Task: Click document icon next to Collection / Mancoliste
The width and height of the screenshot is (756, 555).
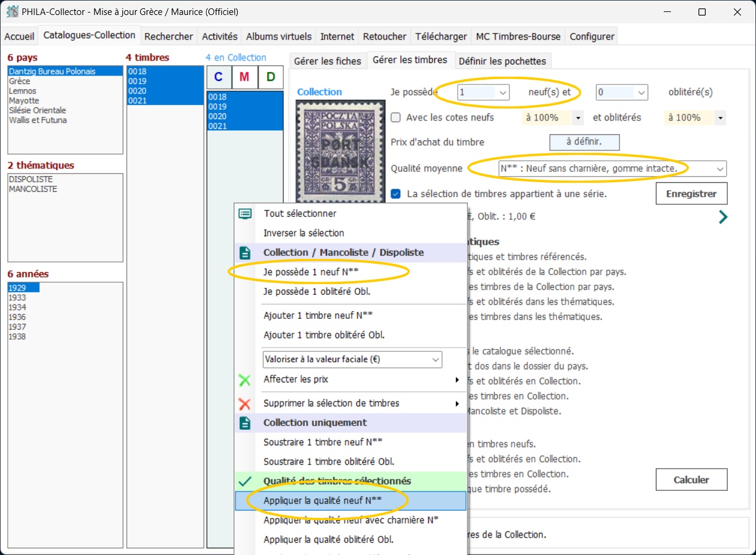Action: click(x=244, y=253)
